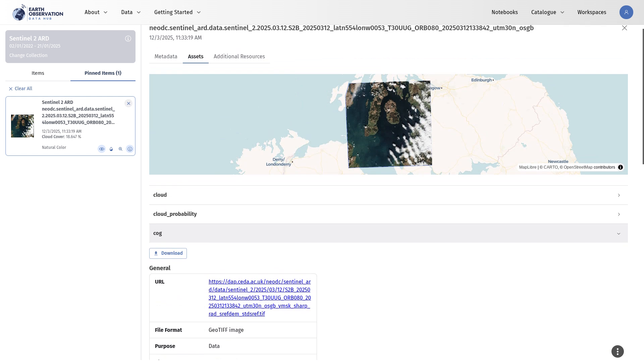The image size is (644, 362).
Task: Toggle pinned item visibility eye icon
Action: [102, 149]
